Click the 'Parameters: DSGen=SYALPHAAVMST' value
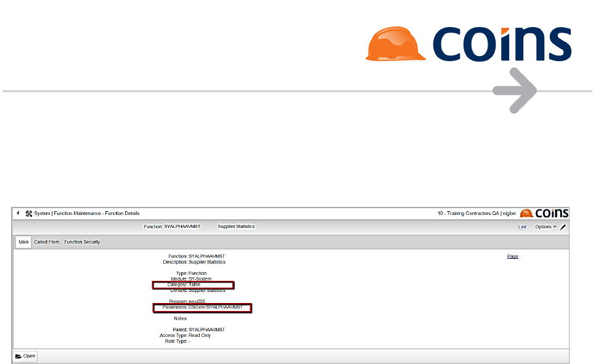Screen dimensions: 593x364 (x=216, y=307)
